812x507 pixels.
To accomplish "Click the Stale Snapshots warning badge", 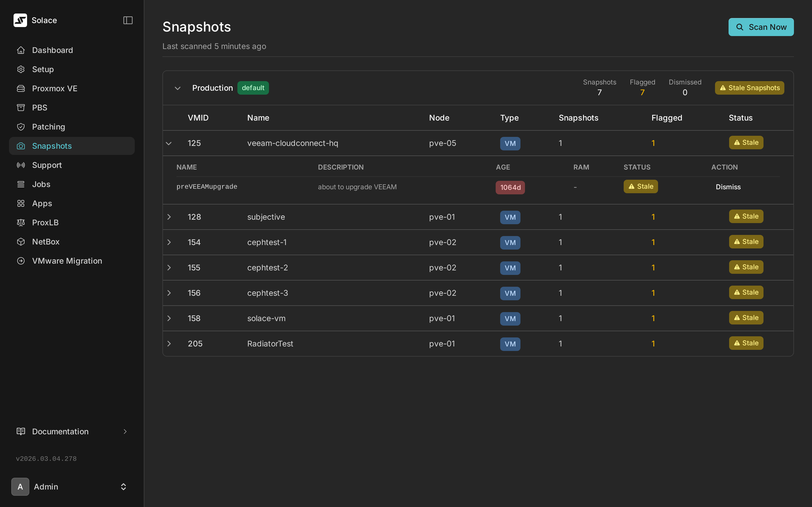I will coord(749,88).
